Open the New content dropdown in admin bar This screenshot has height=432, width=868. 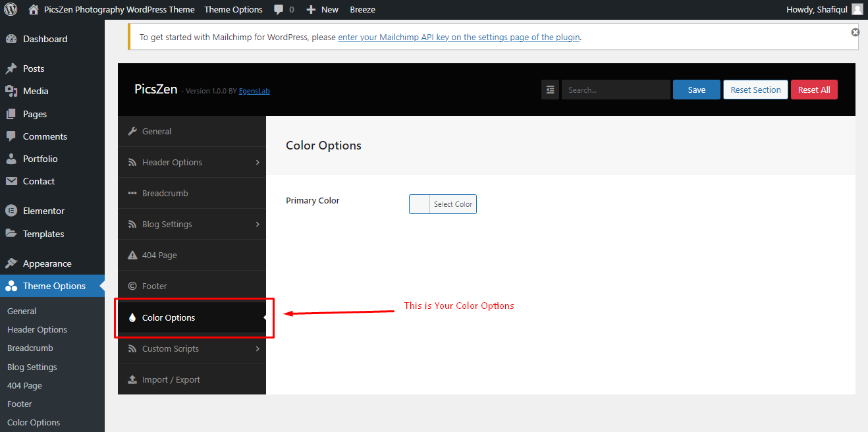(x=322, y=9)
